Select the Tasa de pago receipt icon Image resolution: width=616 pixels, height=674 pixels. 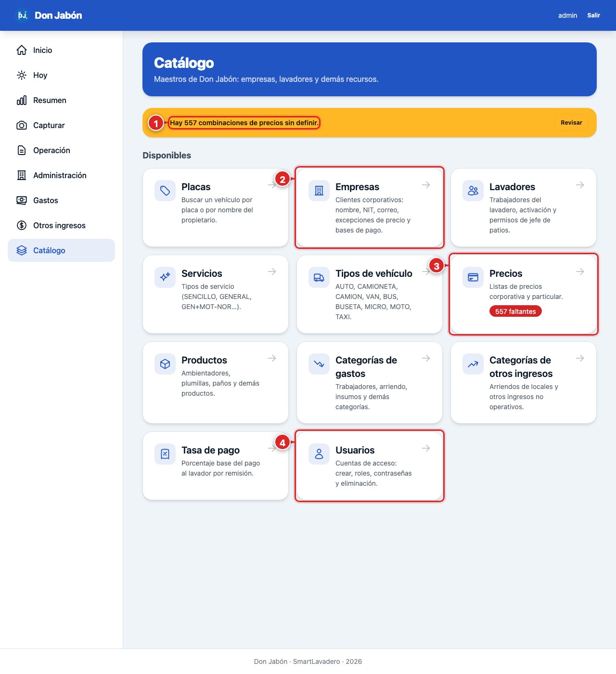[165, 454]
